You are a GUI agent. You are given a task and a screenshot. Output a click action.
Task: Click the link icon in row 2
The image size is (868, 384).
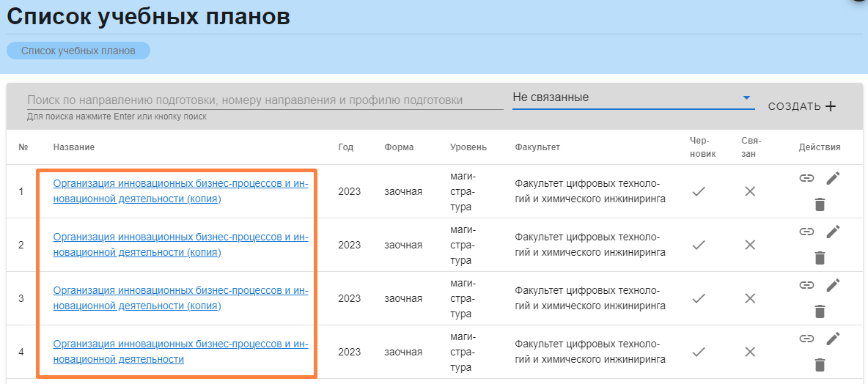click(806, 232)
